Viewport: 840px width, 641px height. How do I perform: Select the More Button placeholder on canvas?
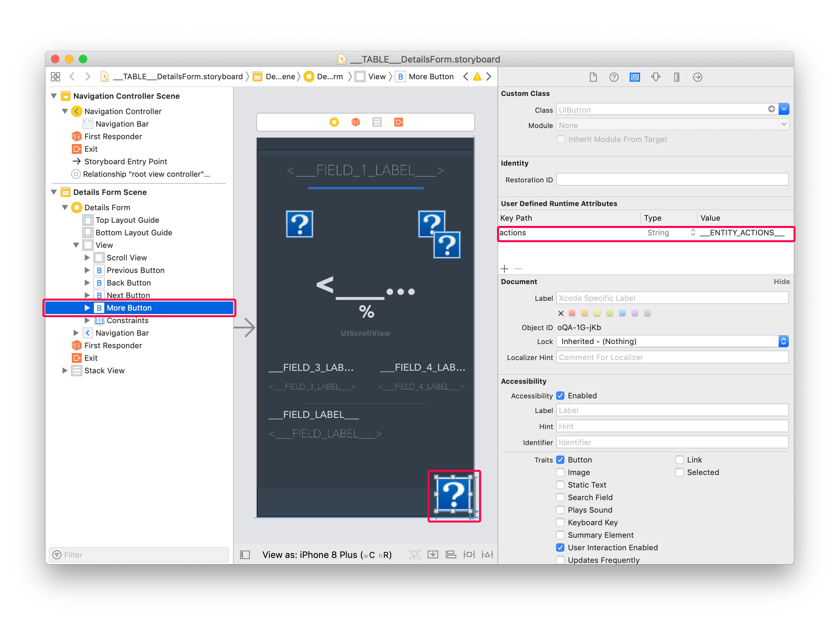453,494
